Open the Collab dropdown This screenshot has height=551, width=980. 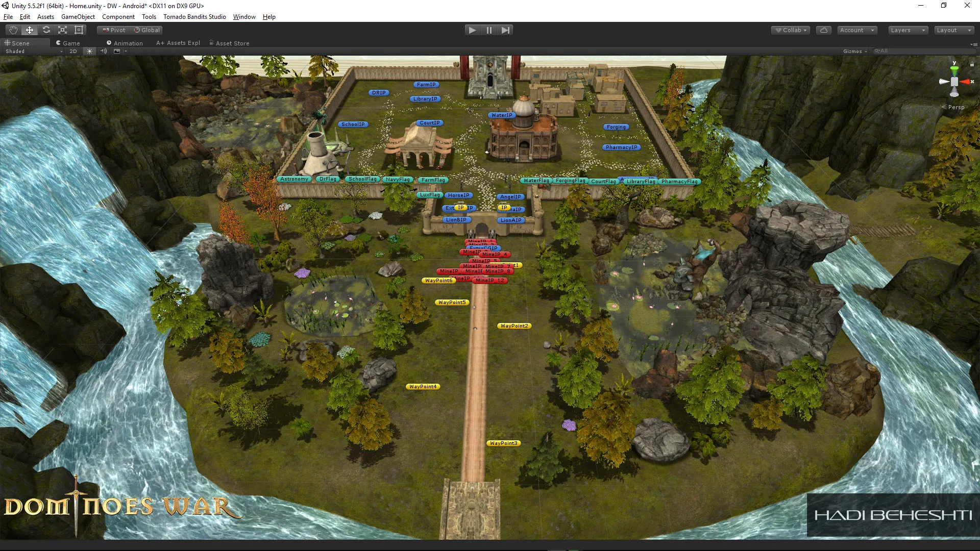[x=791, y=30]
